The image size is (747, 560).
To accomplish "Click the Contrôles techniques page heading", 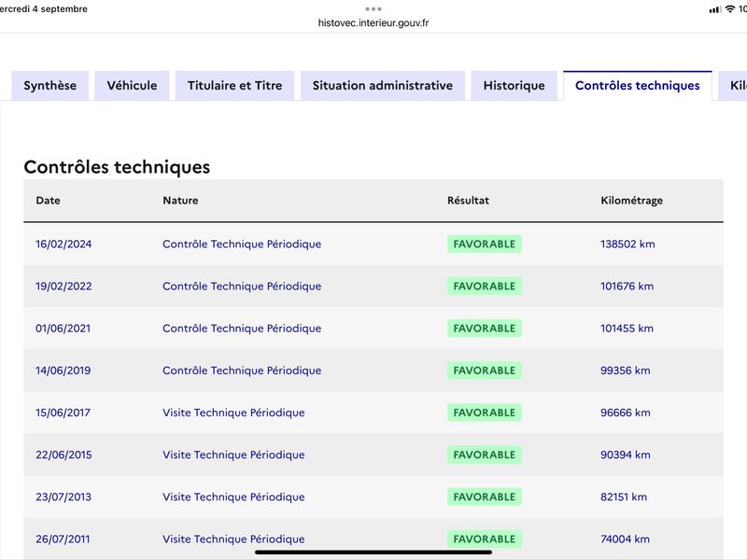I will 118,167.
